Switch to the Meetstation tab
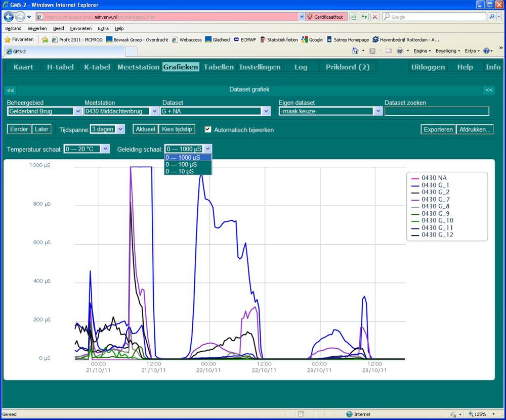506x420 pixels. click(138, 67)
